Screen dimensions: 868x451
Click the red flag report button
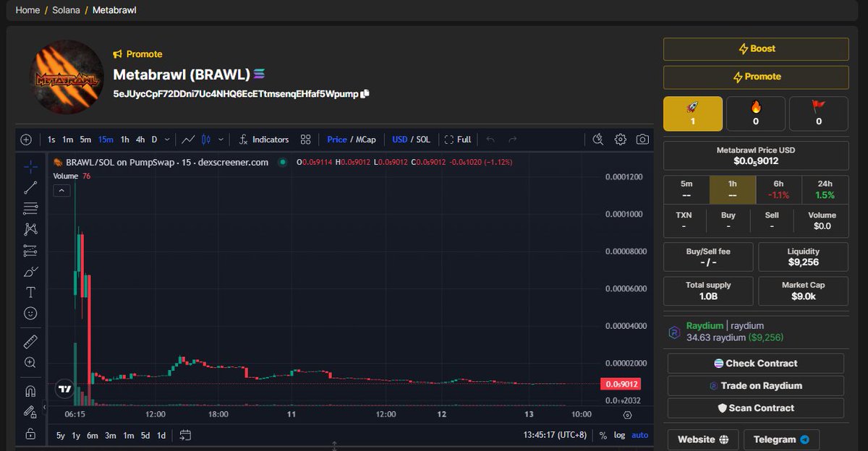819,113
